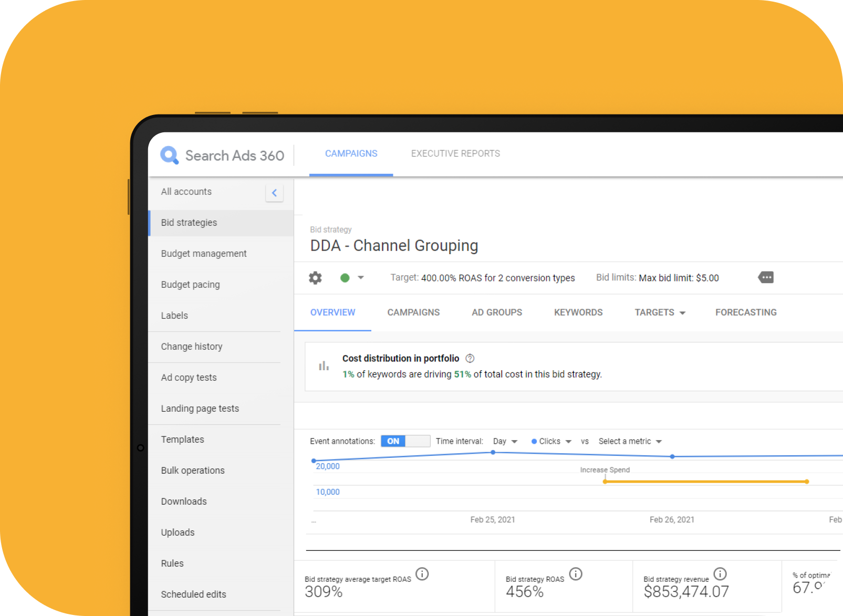
Task: Switch to Executive Reports tab
Action: pos(455,153)
